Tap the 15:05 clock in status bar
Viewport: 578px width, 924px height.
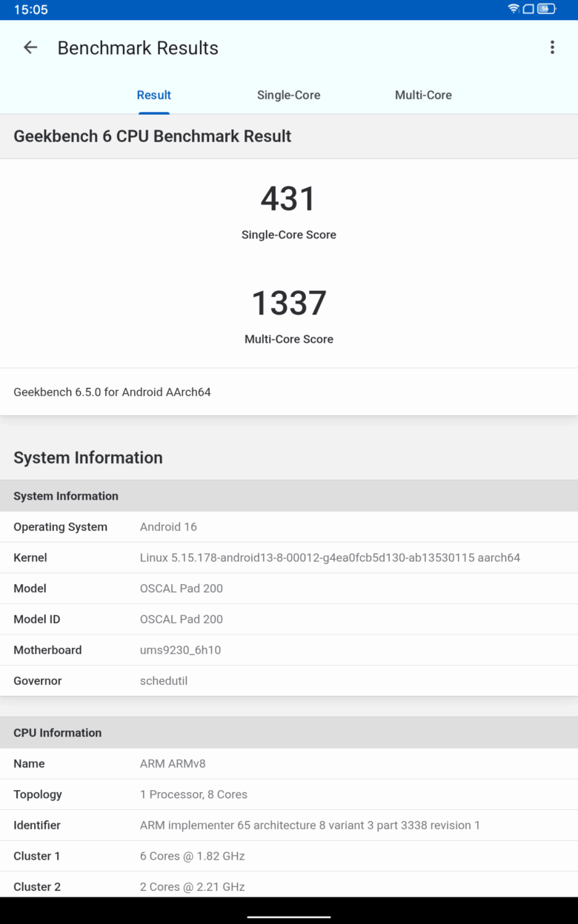(30, 10)
